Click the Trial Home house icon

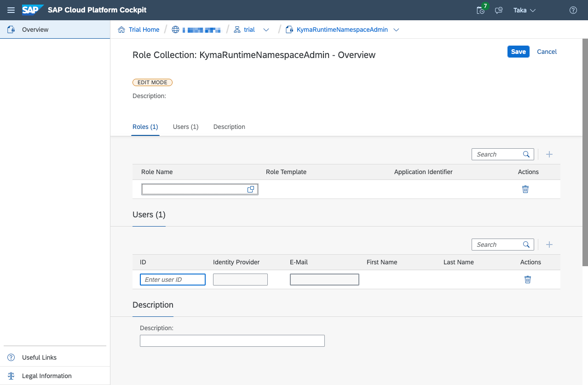(x=121, y=29)
